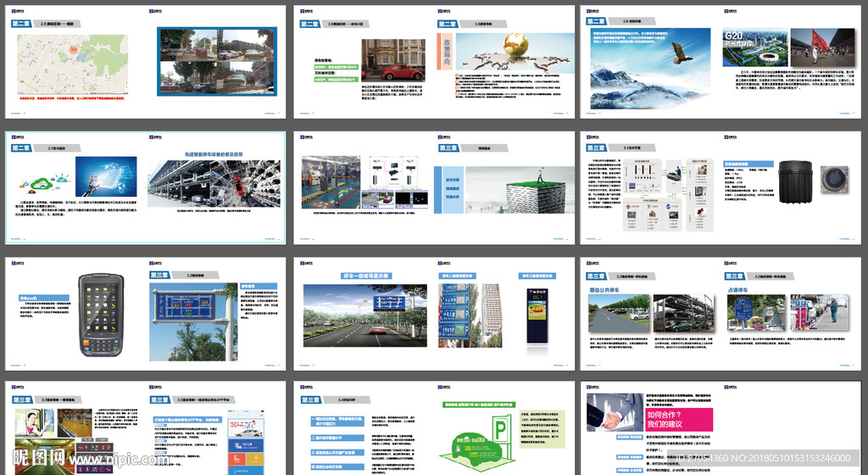Open the city map image

pos(73,64)
